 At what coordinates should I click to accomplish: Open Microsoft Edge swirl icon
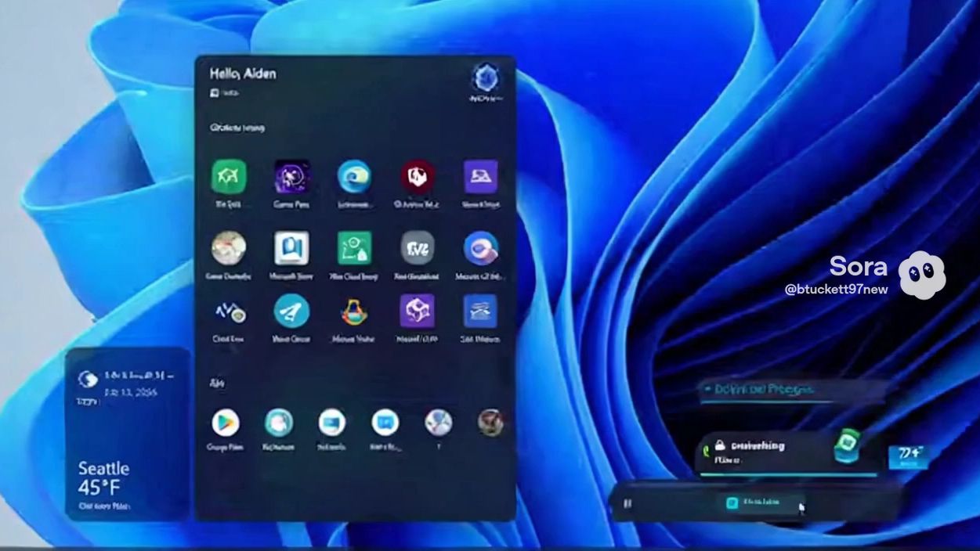pos(354,177)
